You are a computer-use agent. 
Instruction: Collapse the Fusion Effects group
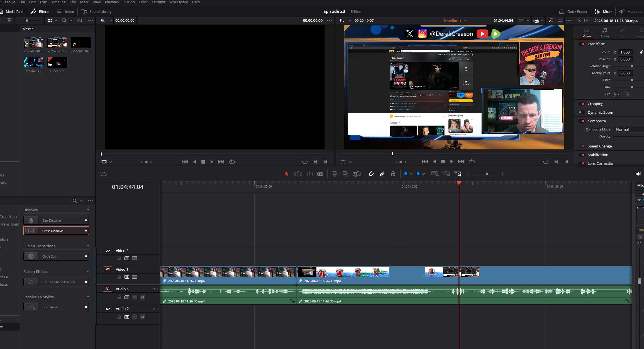coord(88,271)
